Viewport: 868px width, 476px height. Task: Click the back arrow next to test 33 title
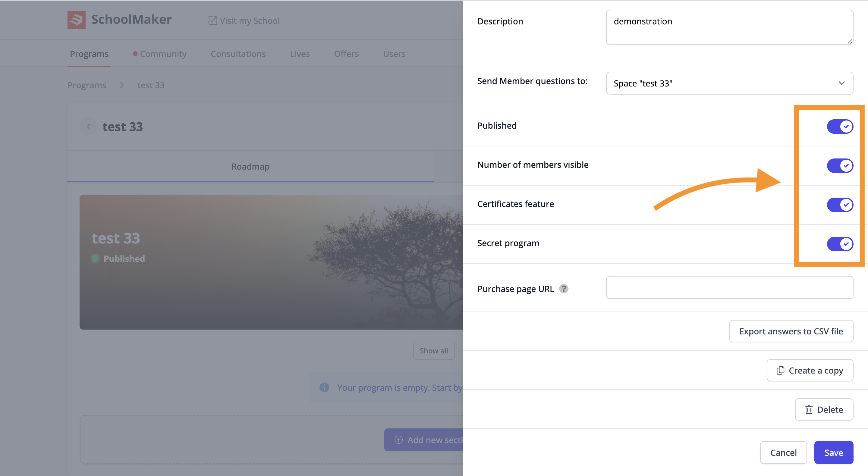coord(89,127)
